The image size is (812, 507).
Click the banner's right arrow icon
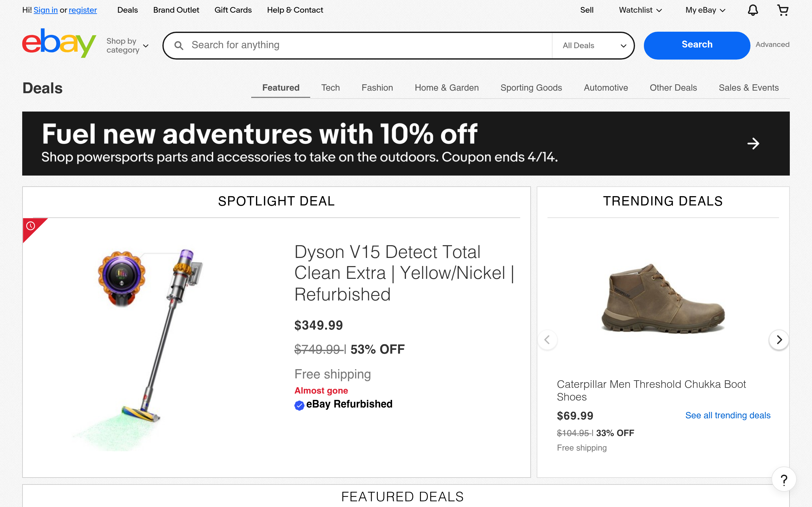(x=753, y=144)
